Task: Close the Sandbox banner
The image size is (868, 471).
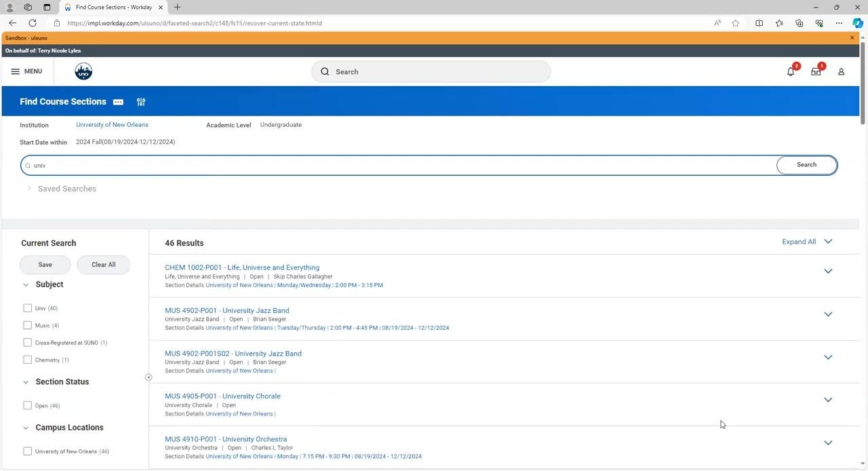Action: pyautogui.click(x=852, y=38)
